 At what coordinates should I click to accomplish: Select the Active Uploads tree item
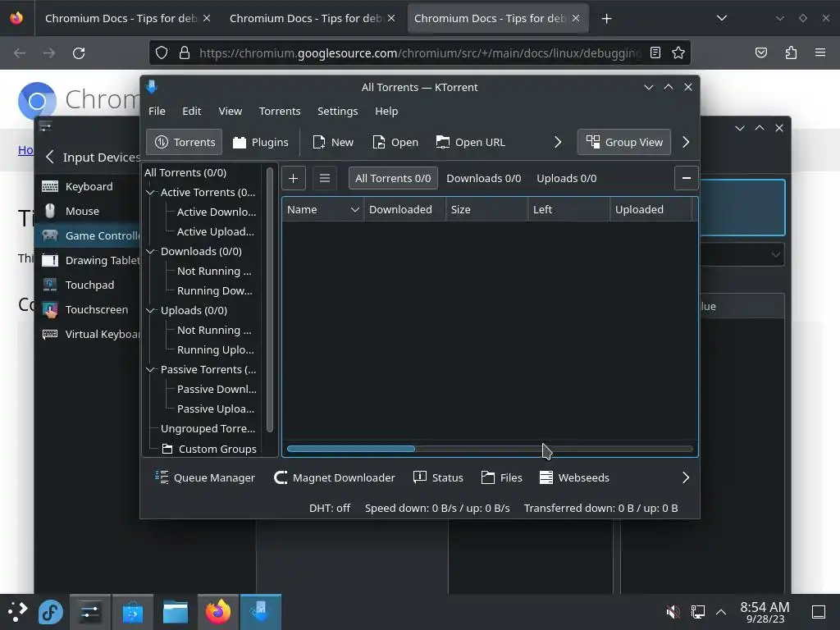[216, 232]
